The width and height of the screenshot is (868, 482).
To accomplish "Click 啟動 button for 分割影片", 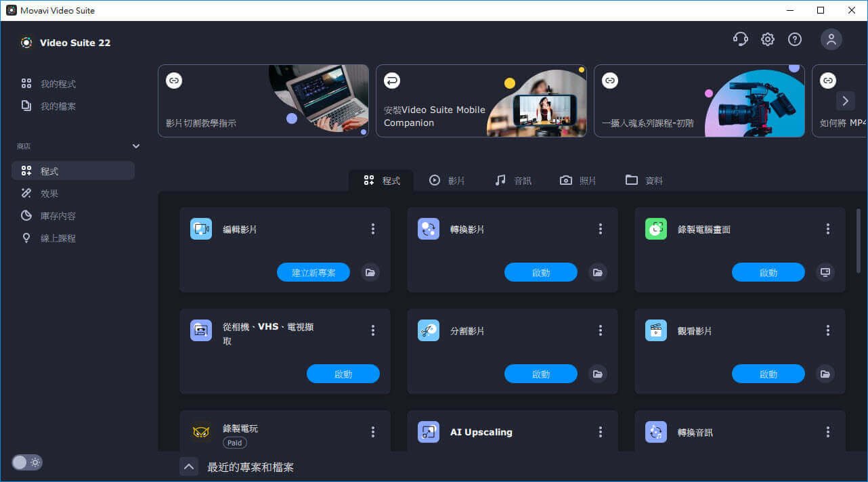I will pos(541,374).
